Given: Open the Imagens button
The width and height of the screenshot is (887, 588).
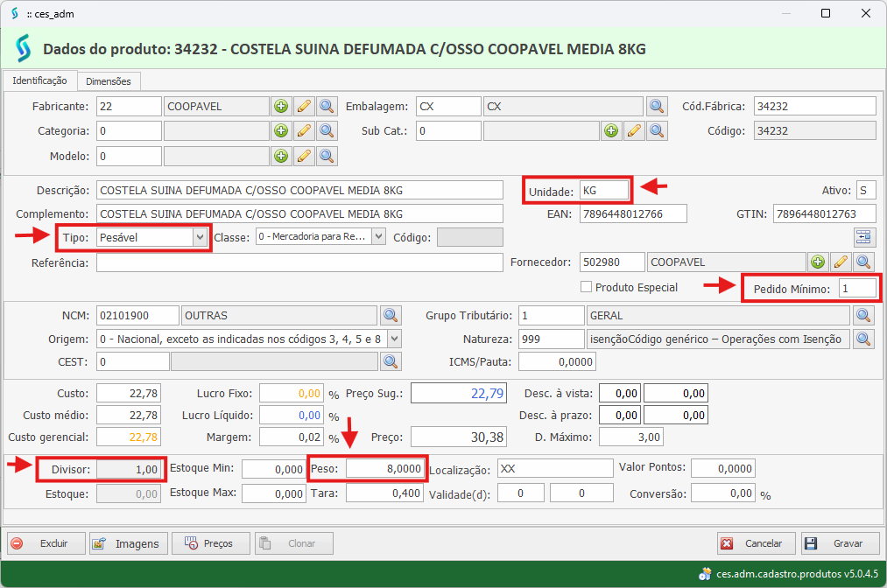Looking at the screenshot, I should 129,543.
